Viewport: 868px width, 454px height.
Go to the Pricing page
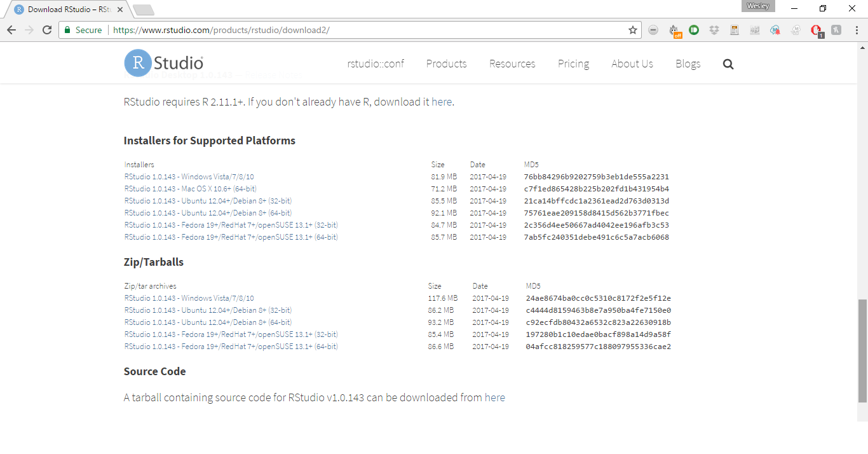coord(573,64)
